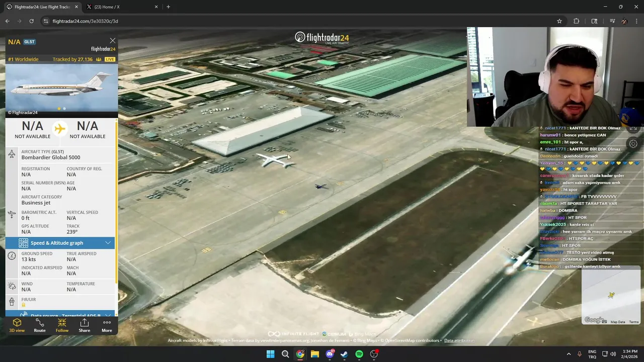The height and width of the screenshot is (362, 644).
Task: Show the flight Route
Action: click(40, 325)
